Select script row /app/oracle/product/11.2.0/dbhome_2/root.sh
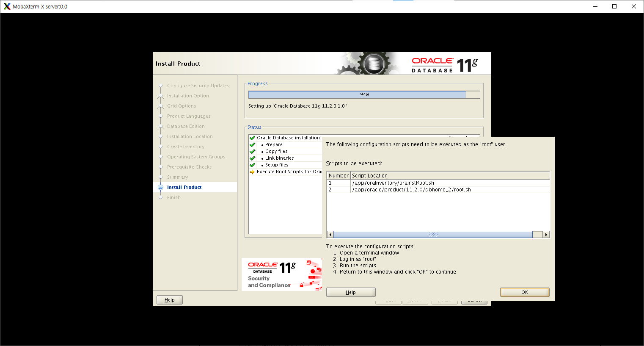 438,190
